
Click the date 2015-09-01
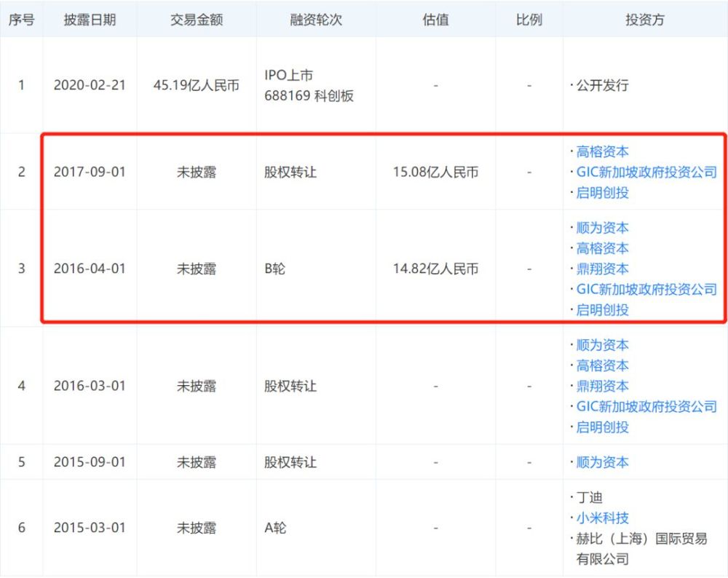(90, 462)
